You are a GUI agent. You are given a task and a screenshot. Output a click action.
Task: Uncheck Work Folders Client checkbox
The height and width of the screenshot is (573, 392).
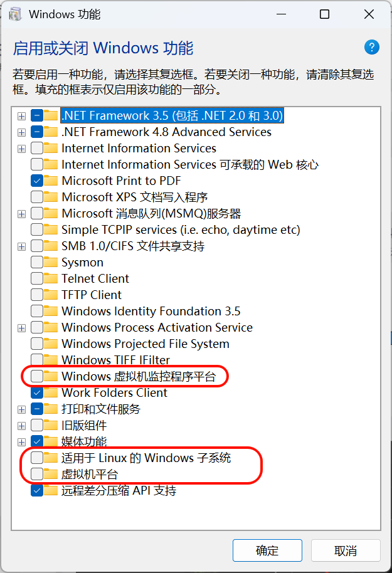[x=37, y=392]
